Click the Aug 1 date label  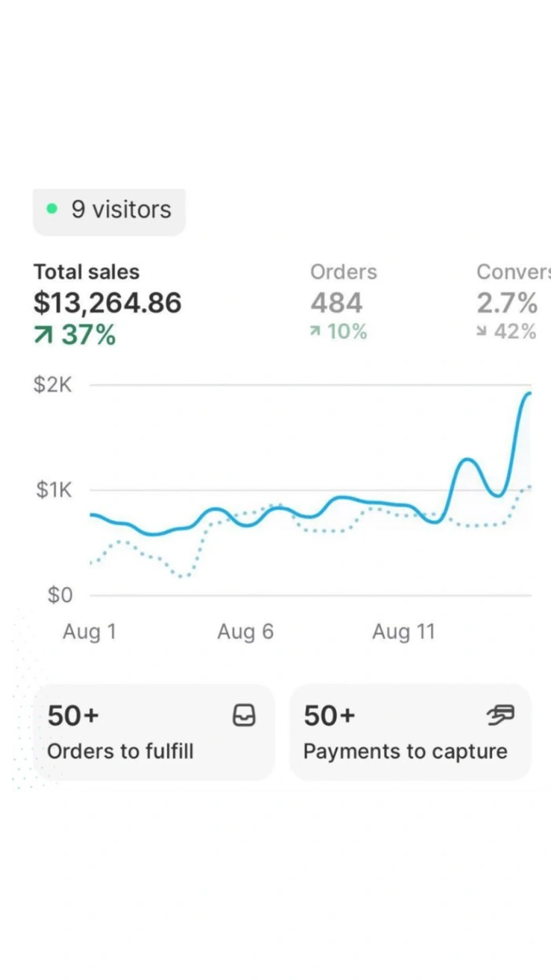point(90,632)
